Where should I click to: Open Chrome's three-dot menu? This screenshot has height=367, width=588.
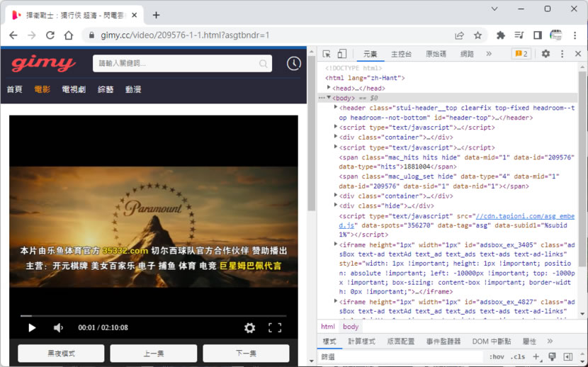click(x=575, y=35)
